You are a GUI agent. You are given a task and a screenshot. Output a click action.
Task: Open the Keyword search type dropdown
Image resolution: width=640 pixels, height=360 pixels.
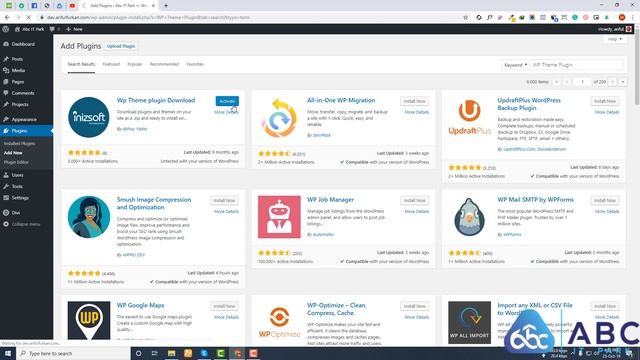click(x=516, y=65)
